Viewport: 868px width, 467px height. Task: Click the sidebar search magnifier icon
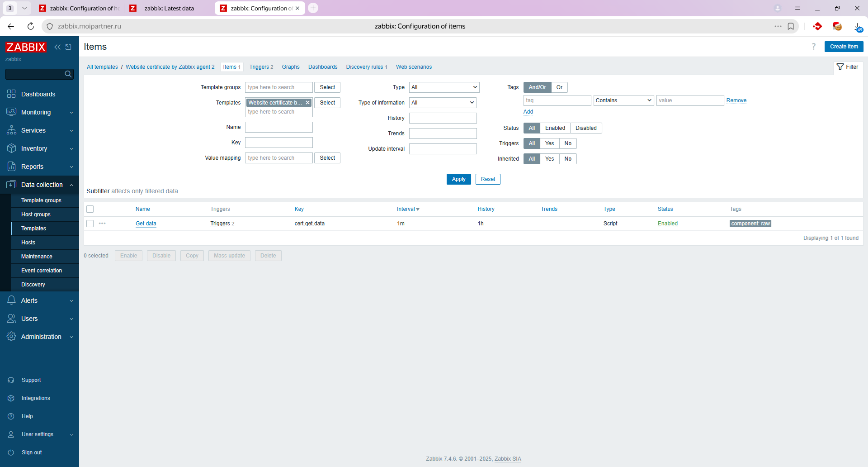coord(68,74)
